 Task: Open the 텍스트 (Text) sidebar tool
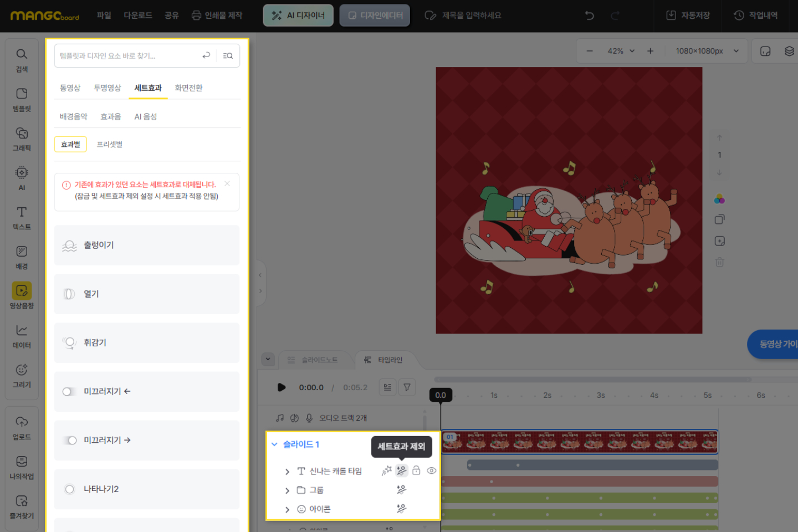click(x=22, y=217)
